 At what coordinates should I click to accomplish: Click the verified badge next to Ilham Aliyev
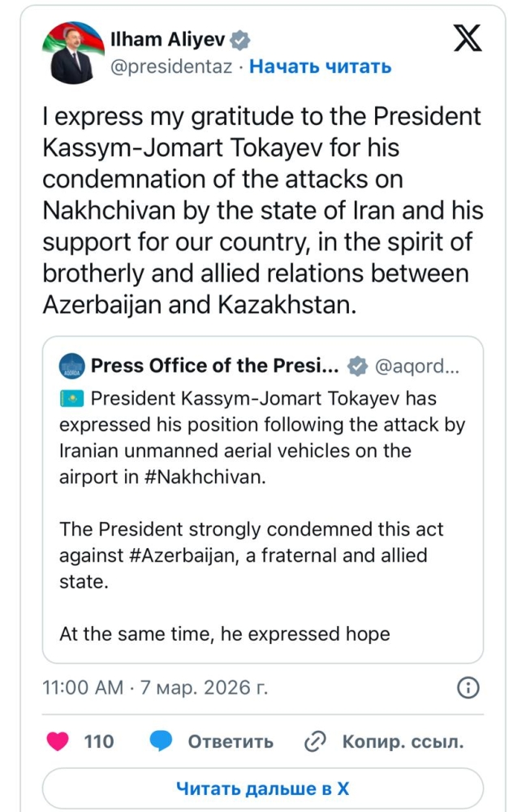241,40
